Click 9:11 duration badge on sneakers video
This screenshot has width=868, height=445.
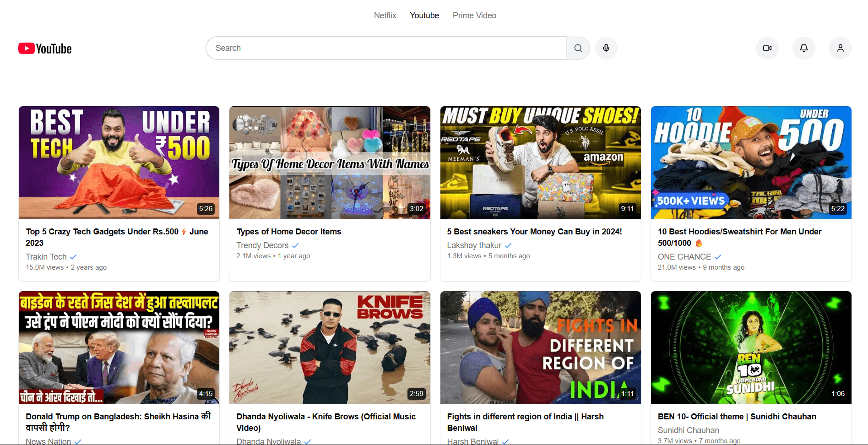click(x=627, y=209)
